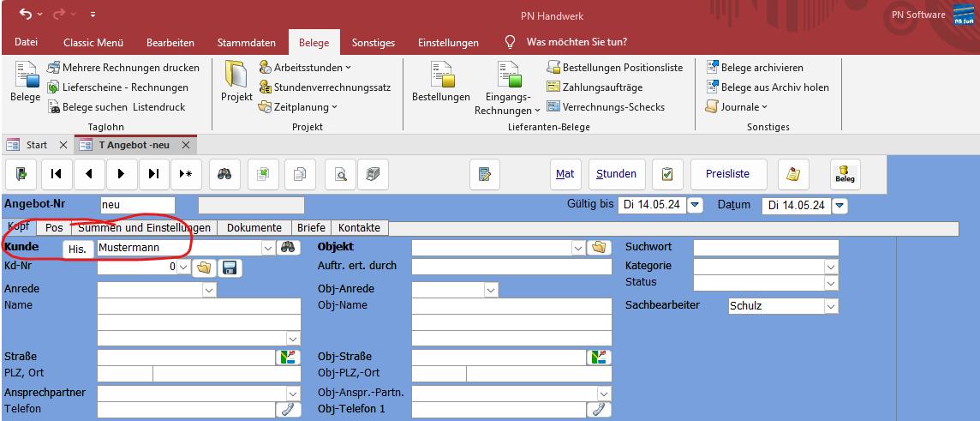Click new record arrow-star button
980x421 pixels.
(186, 174)
